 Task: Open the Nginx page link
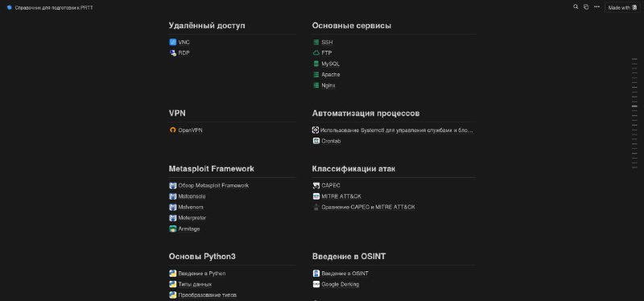pyautogui.click(x=328, y=85)
